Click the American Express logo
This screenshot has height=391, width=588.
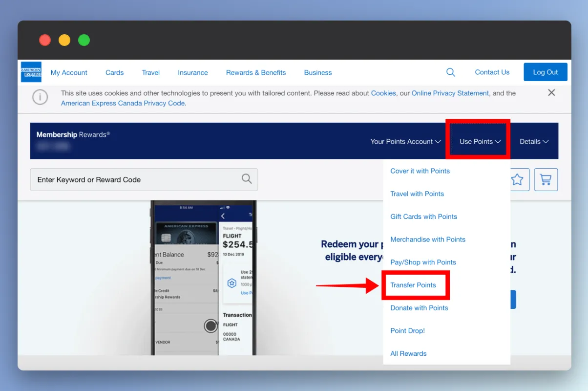tap(31, 72)
